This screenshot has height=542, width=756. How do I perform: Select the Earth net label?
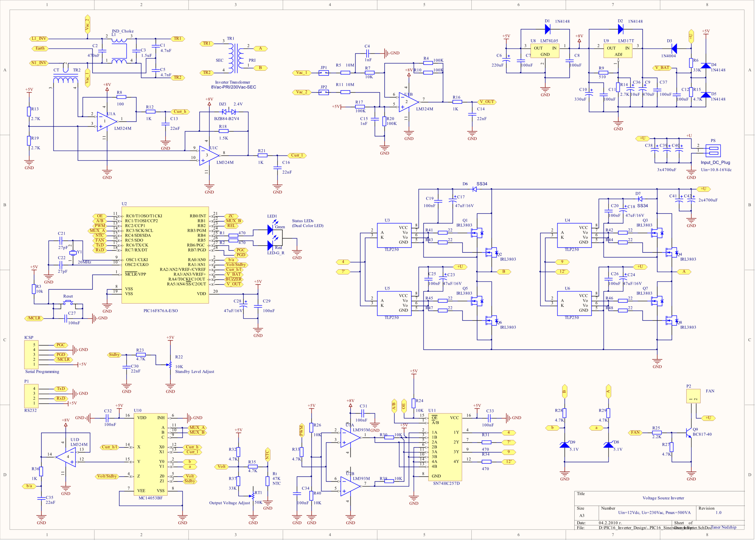click(x=40, y=48)
